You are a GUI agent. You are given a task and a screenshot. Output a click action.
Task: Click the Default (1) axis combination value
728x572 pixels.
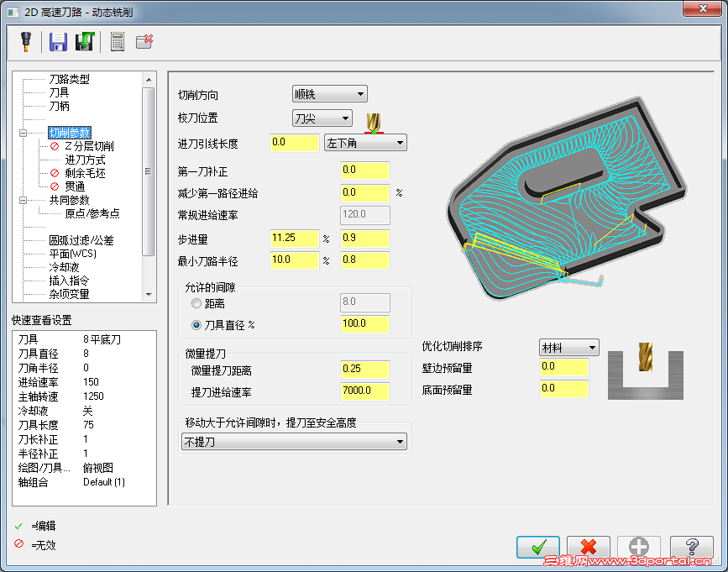click(x=104, y=482)
